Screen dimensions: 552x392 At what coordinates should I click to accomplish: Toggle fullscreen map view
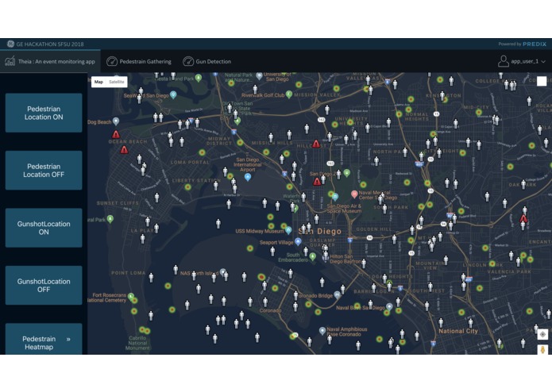click(542, 81)
